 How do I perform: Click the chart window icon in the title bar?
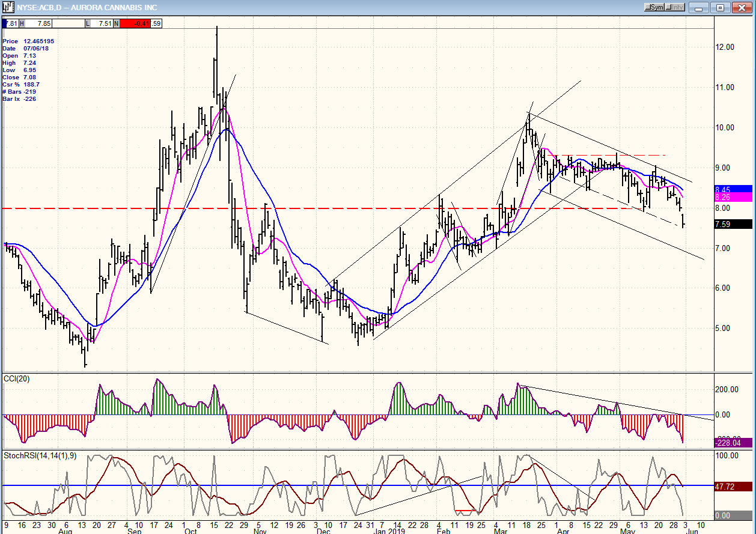pyautogui.click(x=7, y=7)
